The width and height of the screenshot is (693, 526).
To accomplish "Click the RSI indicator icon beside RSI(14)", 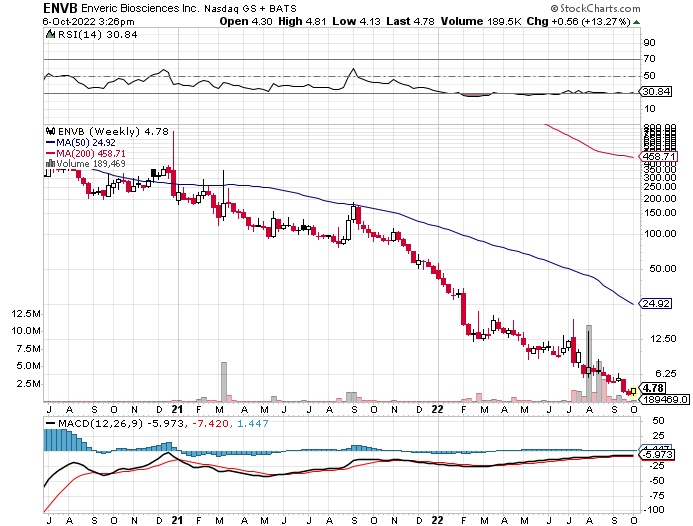I will click(x=50, y=34).
